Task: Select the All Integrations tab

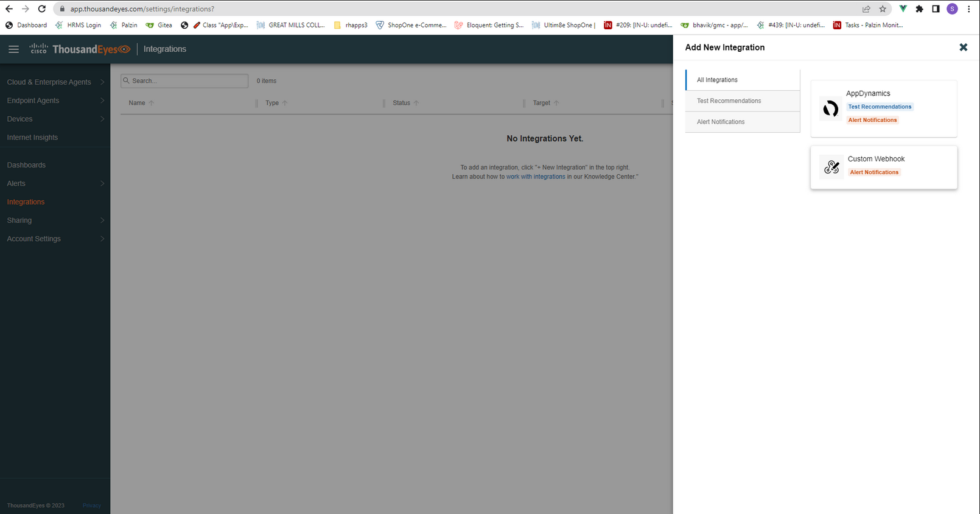Action: coord(743,80)
